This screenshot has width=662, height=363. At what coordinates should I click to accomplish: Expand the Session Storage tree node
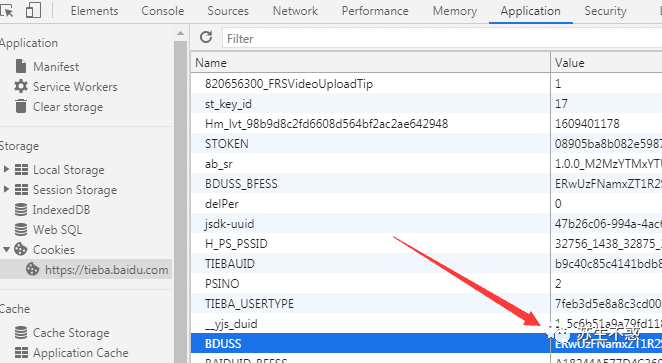6,189
